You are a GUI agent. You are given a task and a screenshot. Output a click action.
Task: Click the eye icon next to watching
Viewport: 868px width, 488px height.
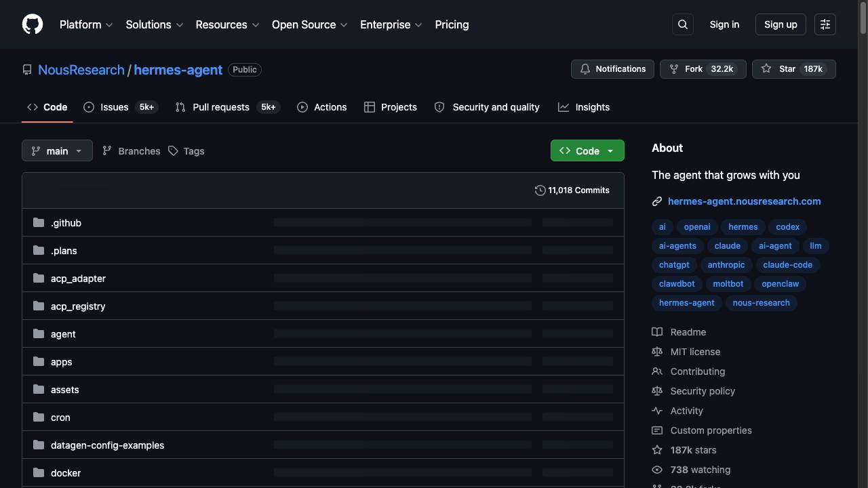click(x=657, y=470)
